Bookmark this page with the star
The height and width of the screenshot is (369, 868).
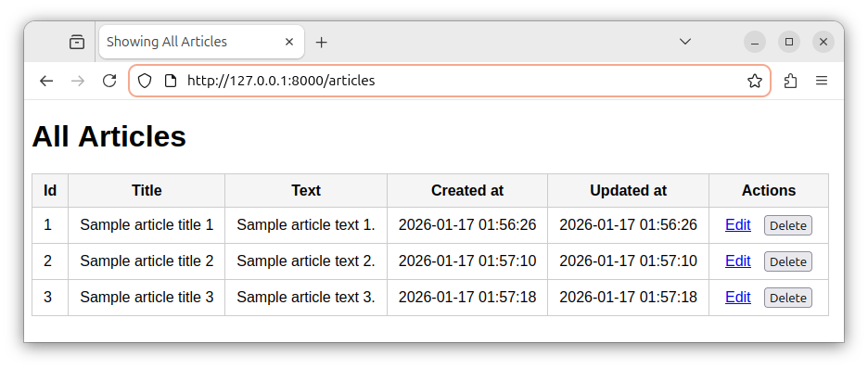point(755,81)
